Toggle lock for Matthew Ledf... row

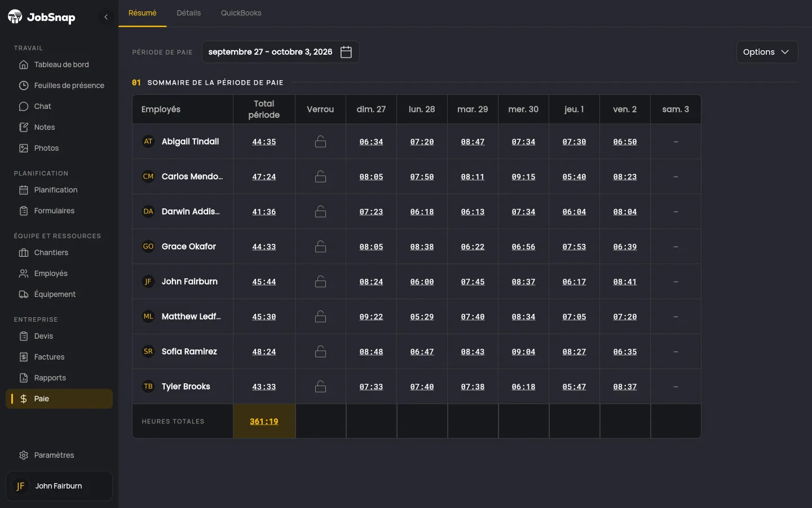(x=320, y=317)
